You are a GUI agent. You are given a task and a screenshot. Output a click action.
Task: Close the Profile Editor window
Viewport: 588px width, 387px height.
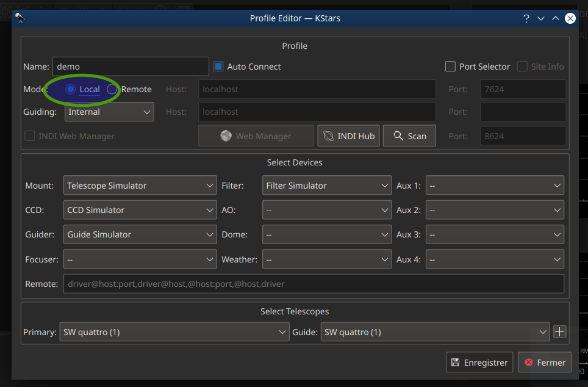[x=570, y=18]
